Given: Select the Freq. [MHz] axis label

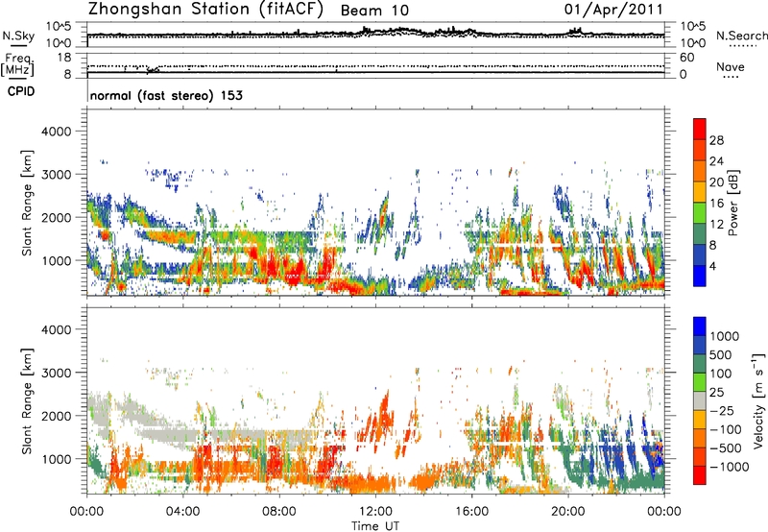Looking at the screenshot, I should tap(18, 64).
